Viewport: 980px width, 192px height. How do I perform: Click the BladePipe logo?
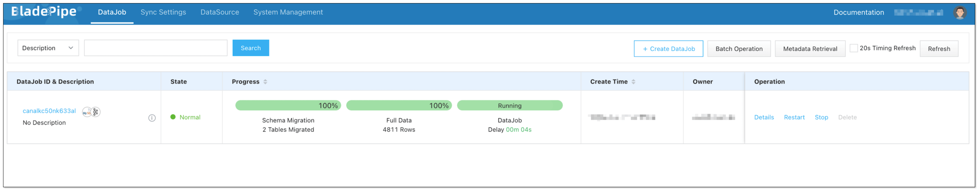(x=44, y=12)
